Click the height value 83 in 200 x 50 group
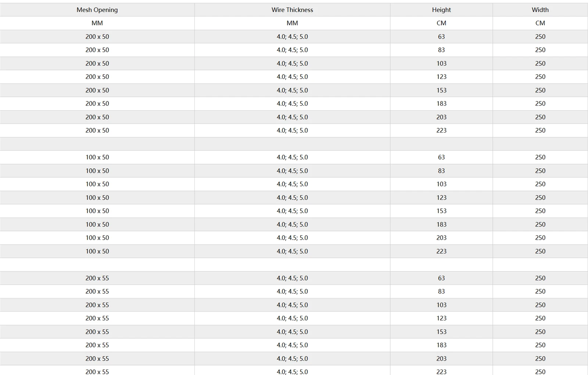The image size is (588, 375). point(441,50)
